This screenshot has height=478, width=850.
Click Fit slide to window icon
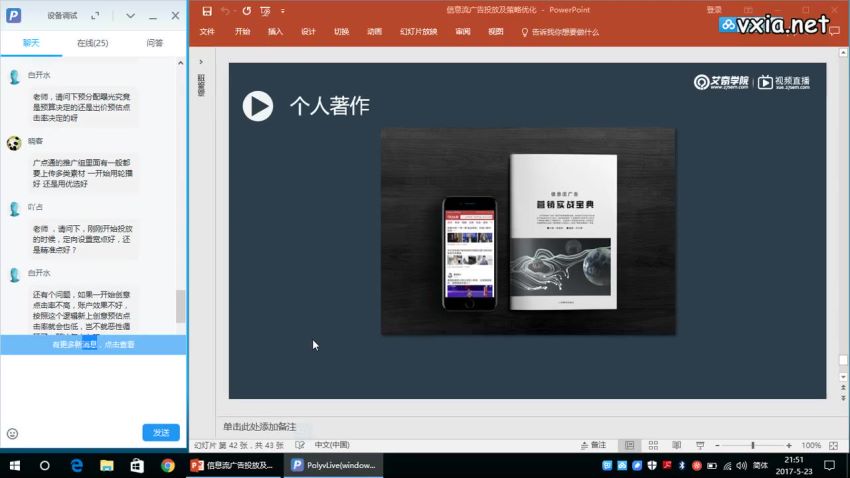pyautogui.click(x=834, y=445)
